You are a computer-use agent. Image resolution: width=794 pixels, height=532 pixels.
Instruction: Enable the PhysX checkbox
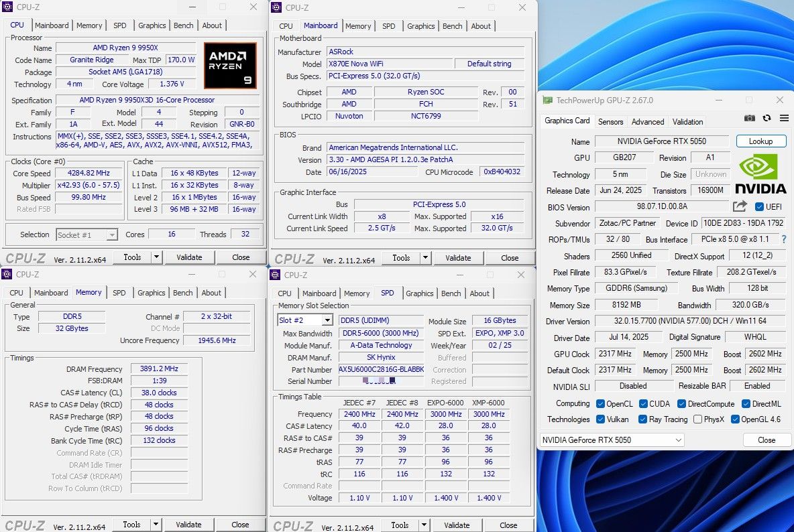[698, 419]
